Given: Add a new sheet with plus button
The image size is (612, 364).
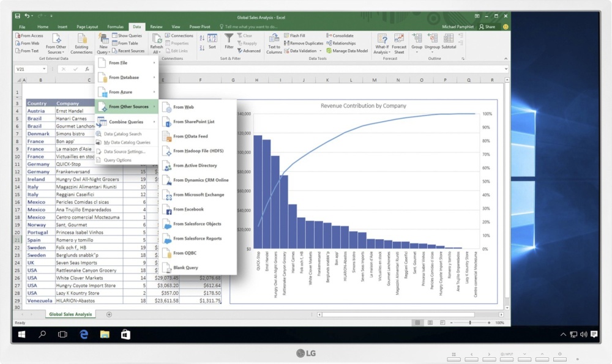Looking at the screenshot, I should point(109,314).
